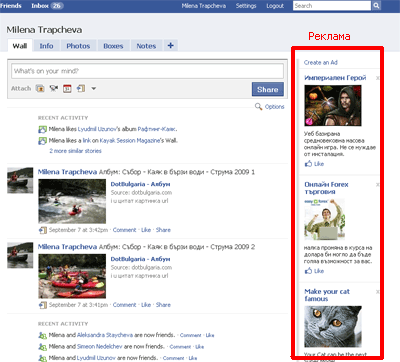Image resolution: width=400 pixels, height=362 pixels.
Task: Open the Make your cat famous ad title
Action: click(x=327, y=295)
